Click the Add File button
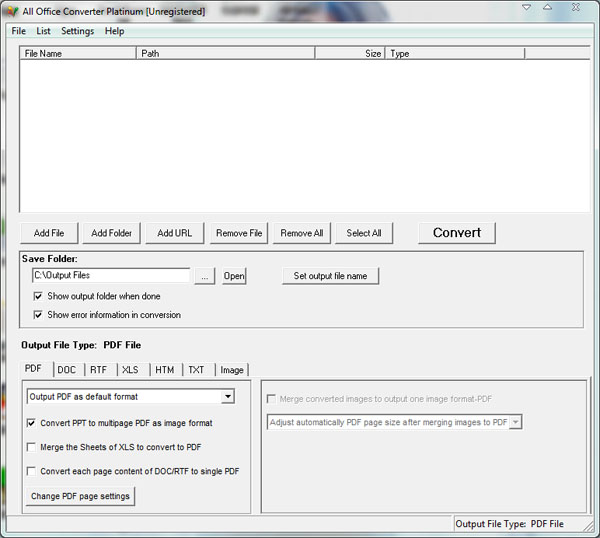This screenshot has height=538, width=600. tap(49, 233)
